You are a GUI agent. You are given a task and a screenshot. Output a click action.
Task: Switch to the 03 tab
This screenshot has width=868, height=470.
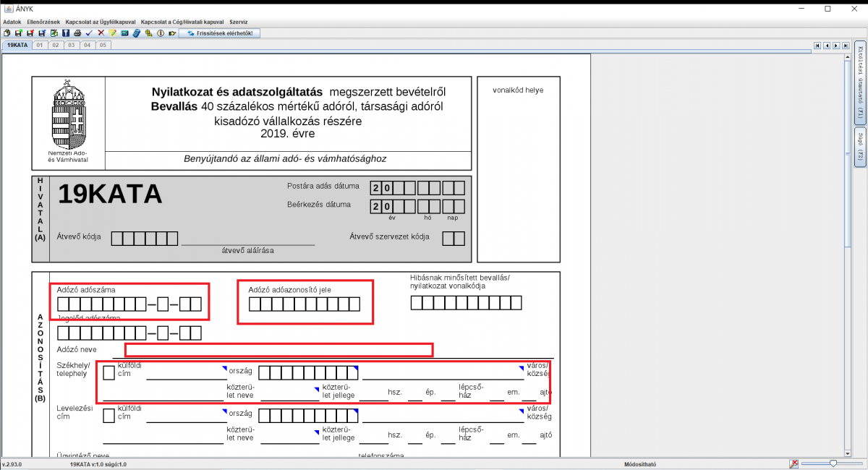[72, 45]
